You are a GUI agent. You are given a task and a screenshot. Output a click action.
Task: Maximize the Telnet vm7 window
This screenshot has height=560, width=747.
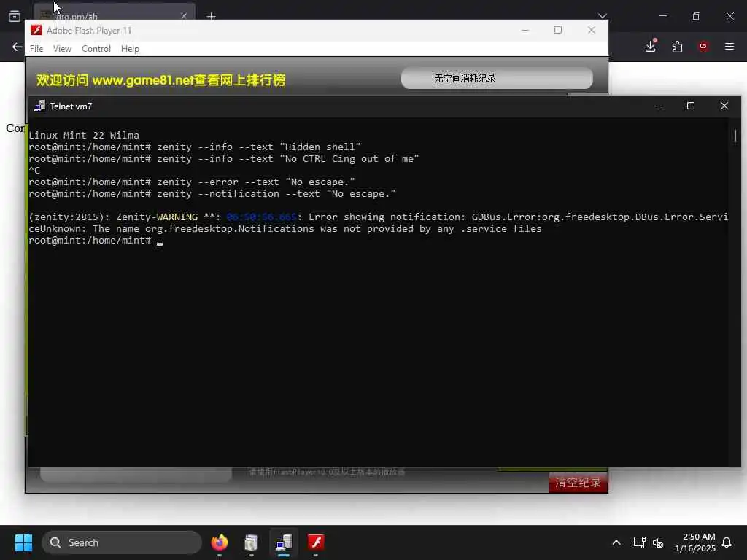[x=691, y=106]
